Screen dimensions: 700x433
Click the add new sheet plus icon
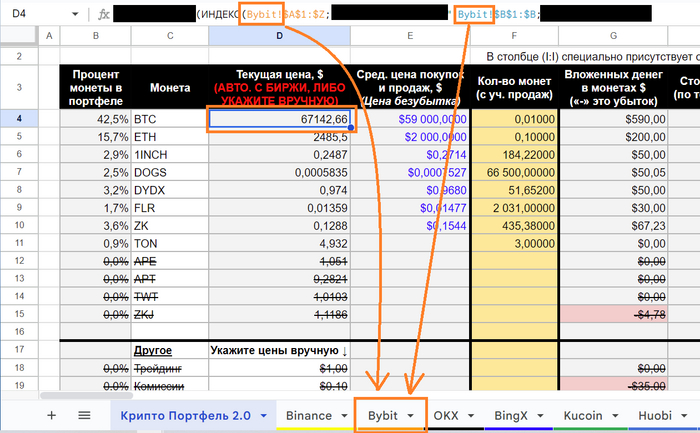point(51,414)
